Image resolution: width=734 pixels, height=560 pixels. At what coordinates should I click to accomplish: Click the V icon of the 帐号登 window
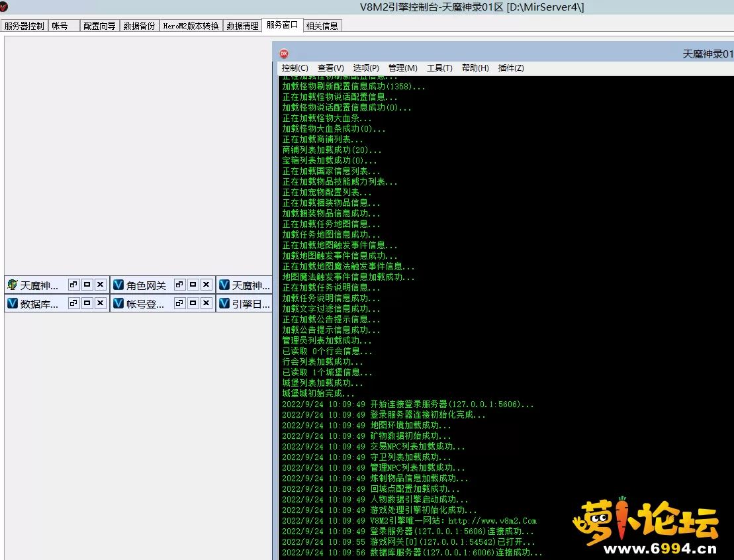point(118,303)
